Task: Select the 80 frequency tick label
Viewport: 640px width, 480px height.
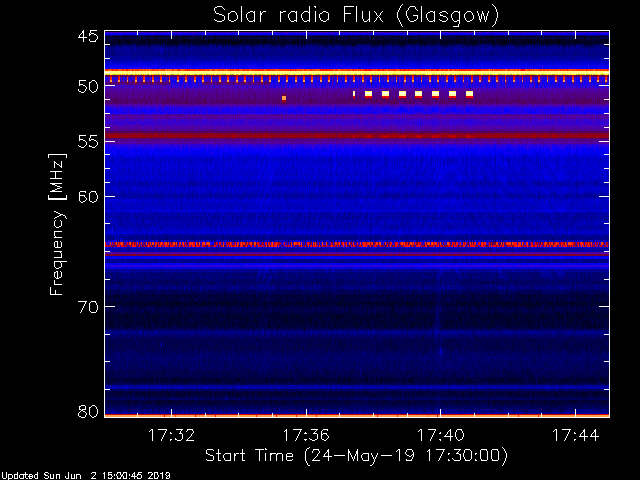Action: [x=88, y=411]
